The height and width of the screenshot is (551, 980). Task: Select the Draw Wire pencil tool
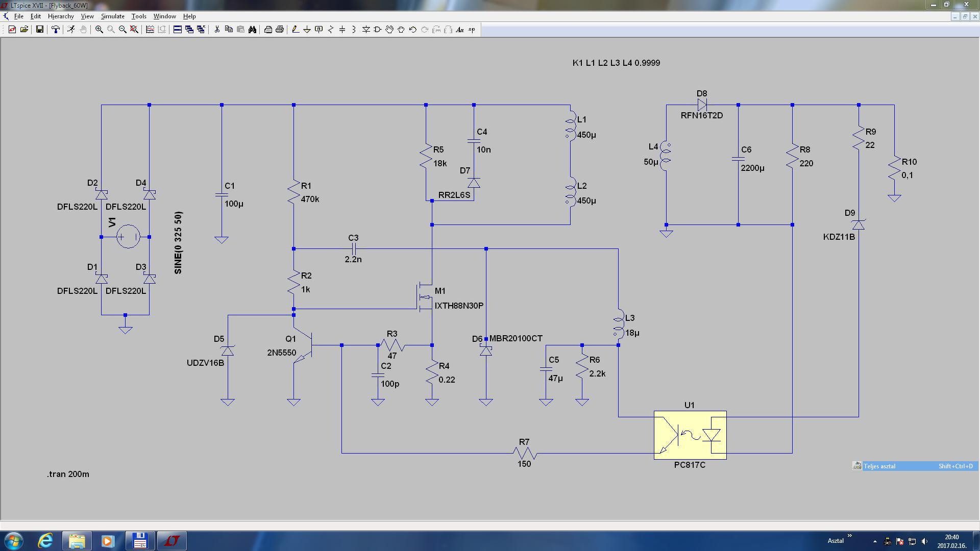[x=295, y=30]
